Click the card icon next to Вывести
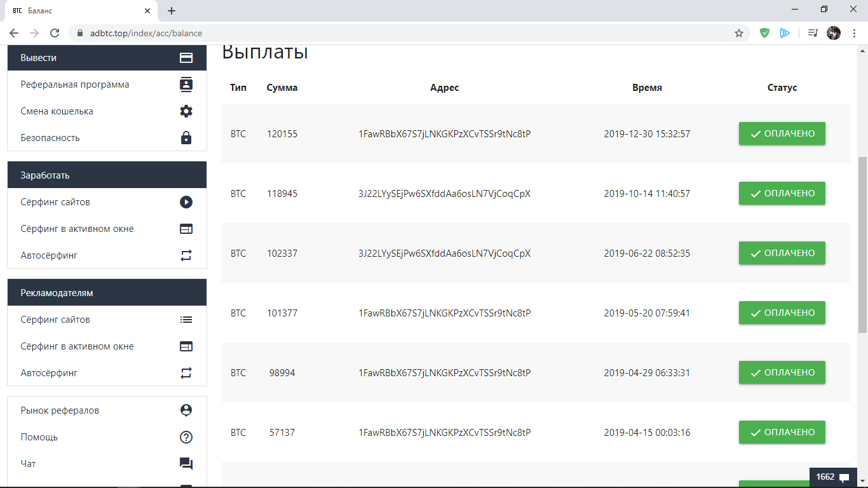The image size is (868, 488). 186,58
